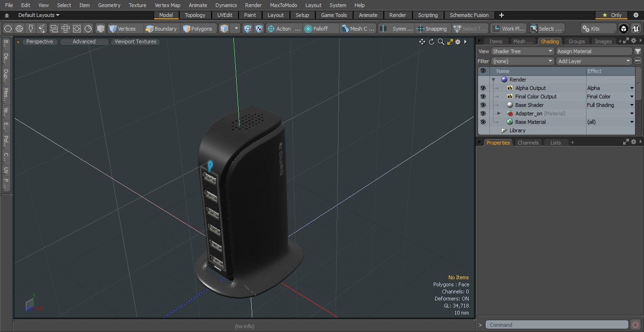This screenshot has height=332, width=644.
Task: Hide the Base Shader layer
Action: coord(483,105)
